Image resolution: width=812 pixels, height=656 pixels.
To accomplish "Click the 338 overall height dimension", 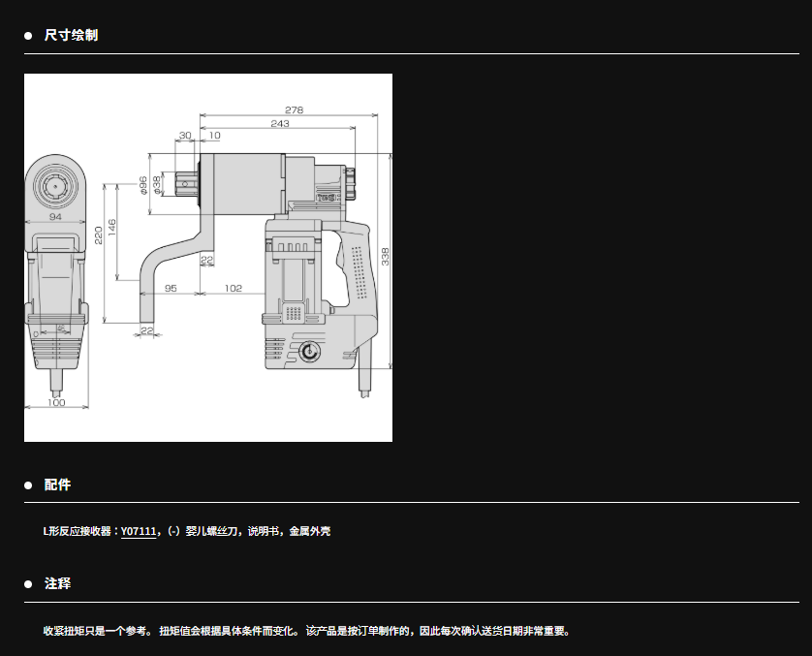I will [x=385, y=257].
